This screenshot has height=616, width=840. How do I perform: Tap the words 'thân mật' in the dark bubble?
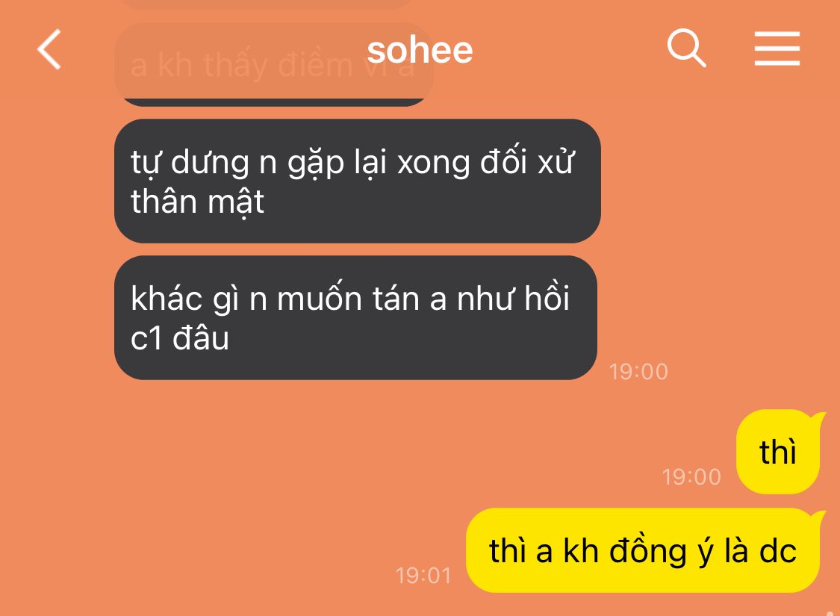[197, 202]
